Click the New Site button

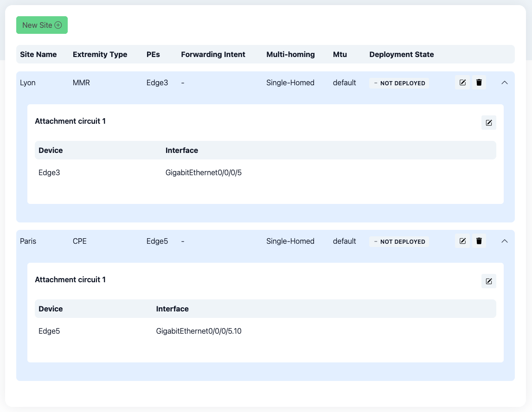tap(42, 25)
